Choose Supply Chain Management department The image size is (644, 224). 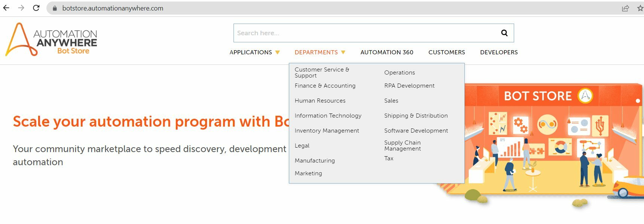pyautogui.click(x=403, y=146)
